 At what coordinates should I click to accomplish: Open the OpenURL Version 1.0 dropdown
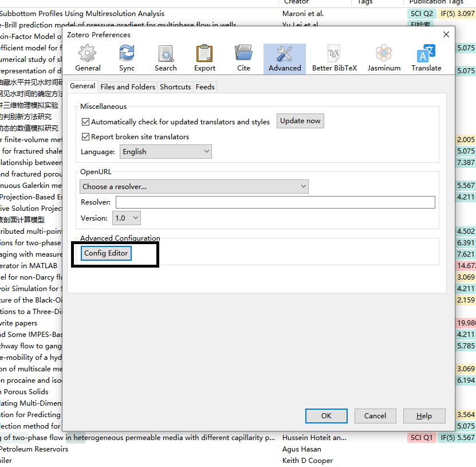pyautogui.click(x=126, y=218)
